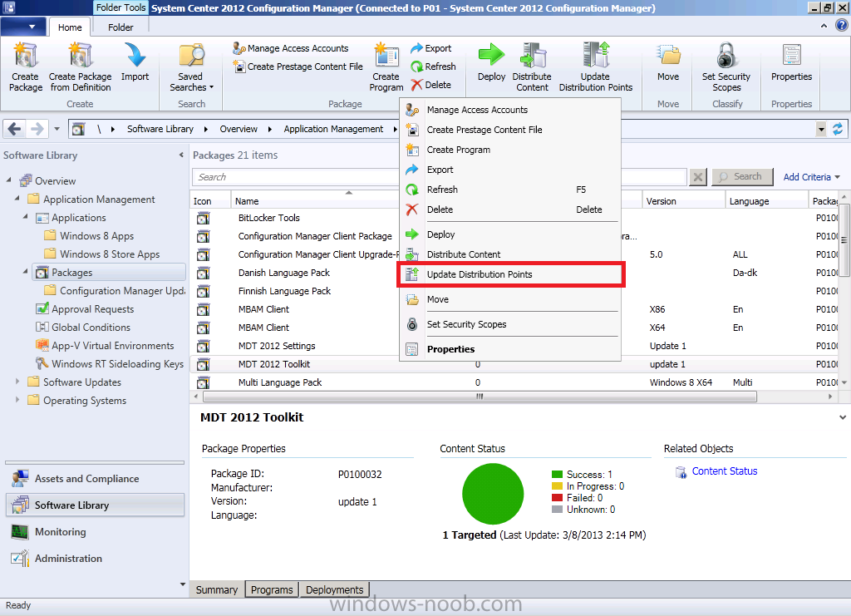Collapse the Application Management tree node
This screenshot has width=851, height=616.
click(17, 198)
